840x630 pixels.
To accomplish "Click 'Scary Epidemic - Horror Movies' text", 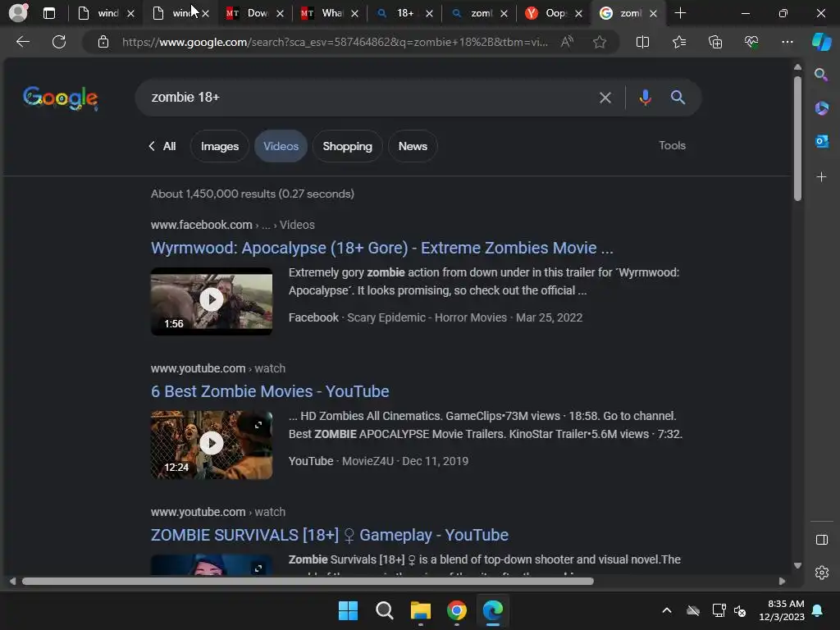I will (x=427, y=317).
